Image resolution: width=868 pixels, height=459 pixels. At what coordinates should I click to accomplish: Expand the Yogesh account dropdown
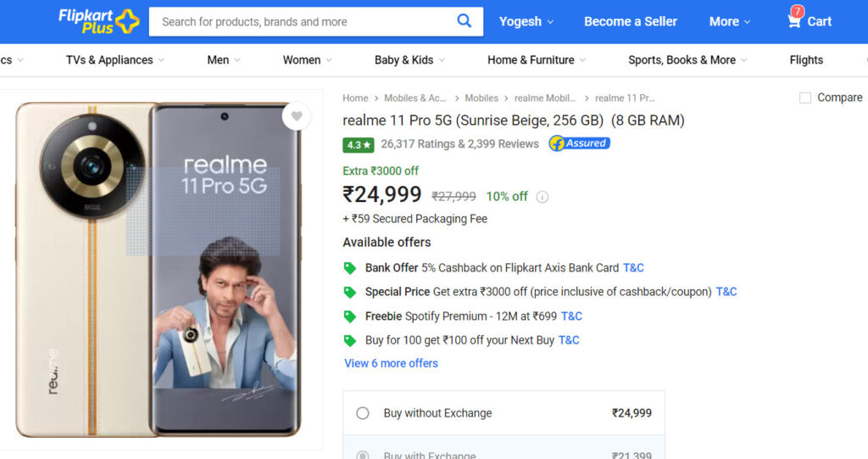coord(526,21)
